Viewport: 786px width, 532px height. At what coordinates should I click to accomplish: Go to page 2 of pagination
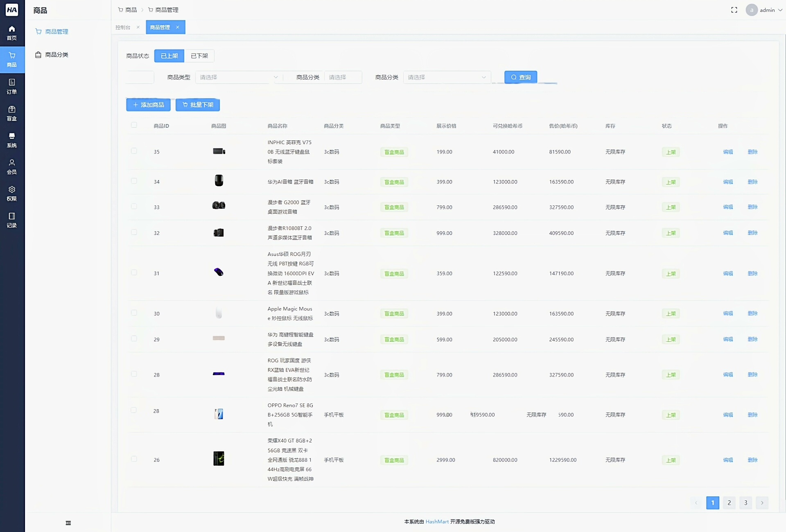point(729,503)
